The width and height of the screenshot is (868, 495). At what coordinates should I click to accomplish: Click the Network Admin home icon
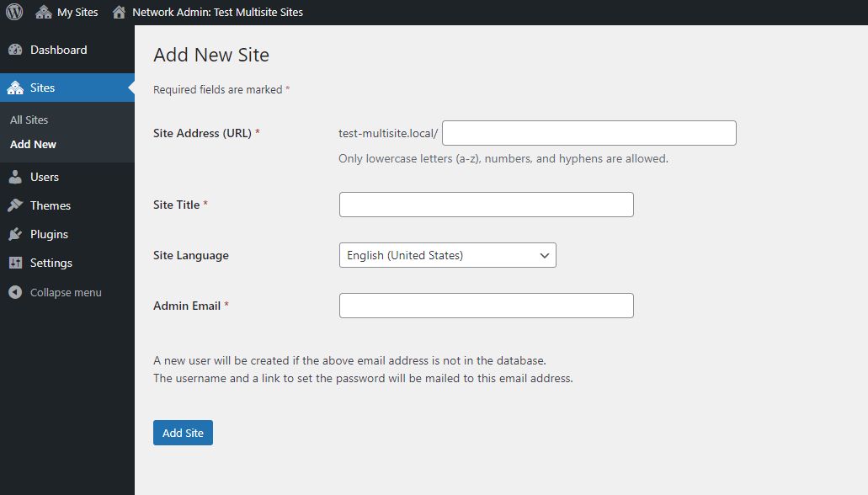(x=119, y=12)
